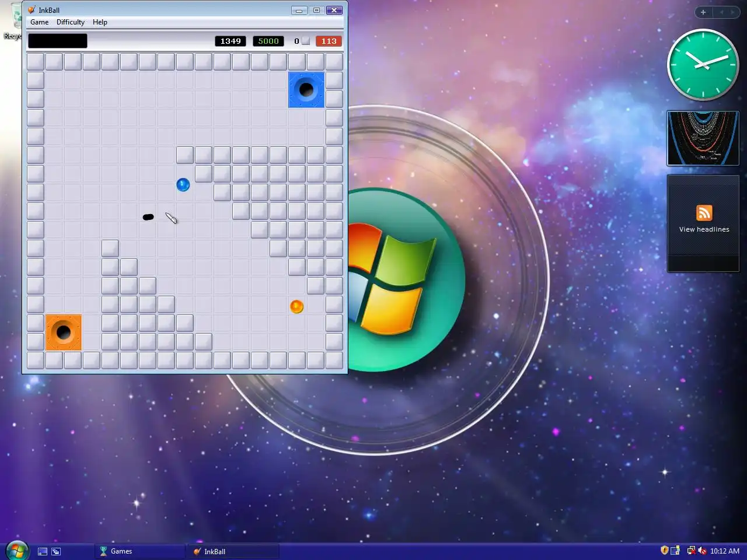Click Switch between windows quick launch icon
The width and height of the screenshot is (747, 560).
click(x=56, y=551)
